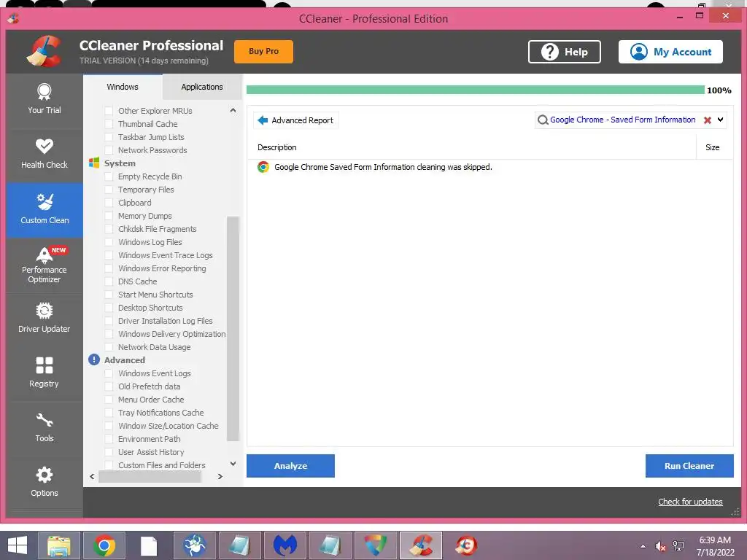Open the Tools section

(x=44, y=429)
